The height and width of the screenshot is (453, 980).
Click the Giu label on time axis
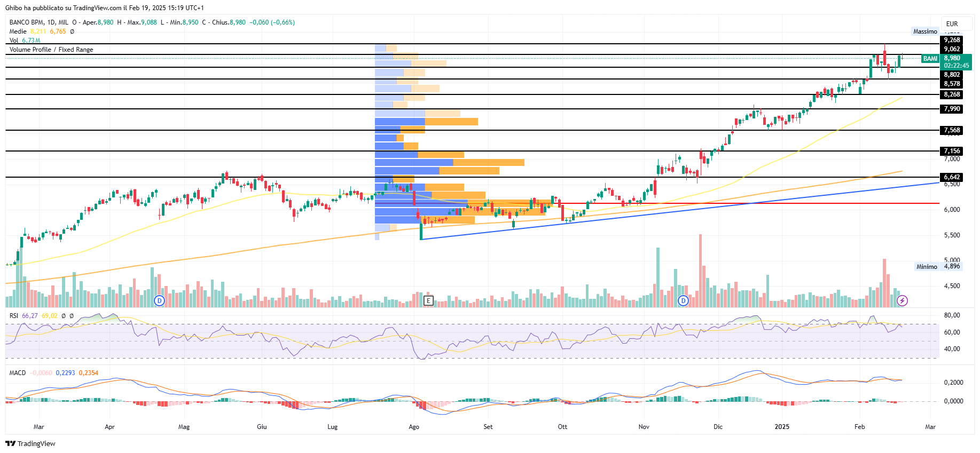[x=262, y=427]
